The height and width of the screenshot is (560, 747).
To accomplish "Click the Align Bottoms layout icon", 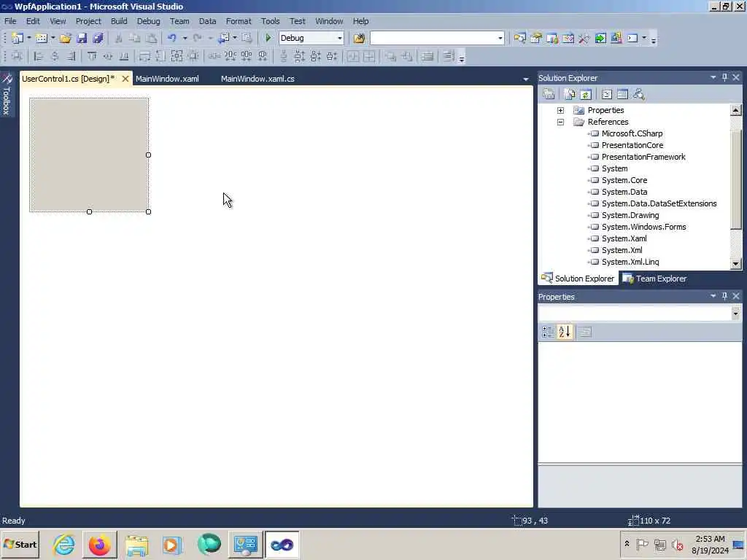I will coord(124,57).
